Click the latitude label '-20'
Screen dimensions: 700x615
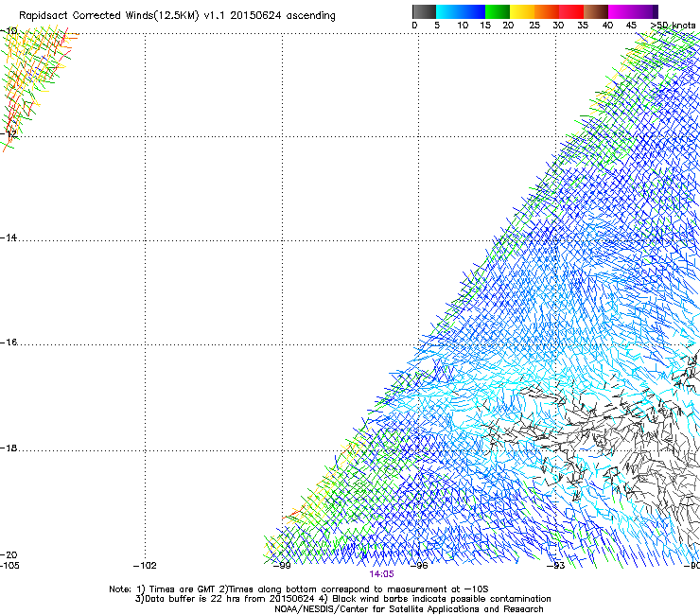point(9,554)
